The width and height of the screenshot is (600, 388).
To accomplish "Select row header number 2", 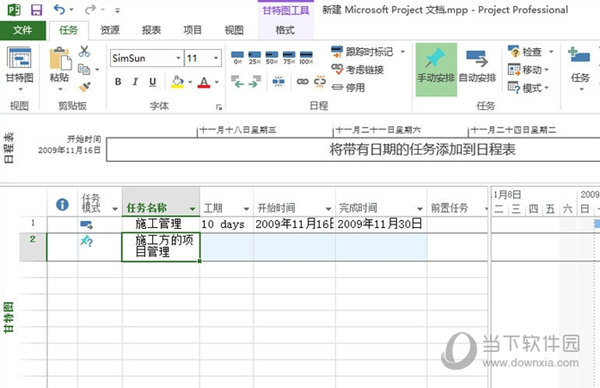I will (x=33, y=247).
